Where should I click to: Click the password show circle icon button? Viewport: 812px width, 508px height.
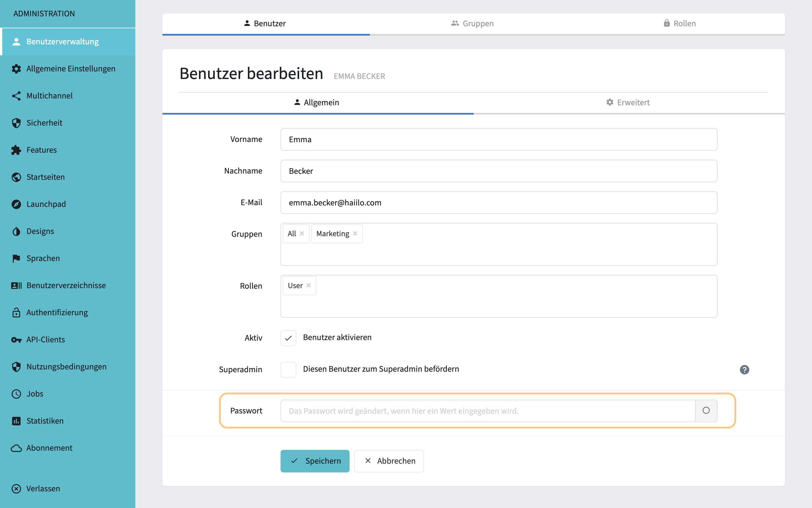point(706,411)
